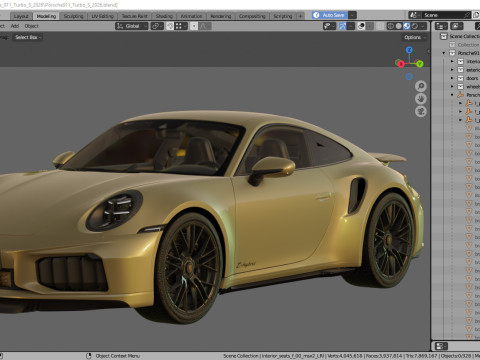The height and width of the screenshot is (360, 480).
Task: Toggle proportional editing in viewport header
Action: click(194, 26)
